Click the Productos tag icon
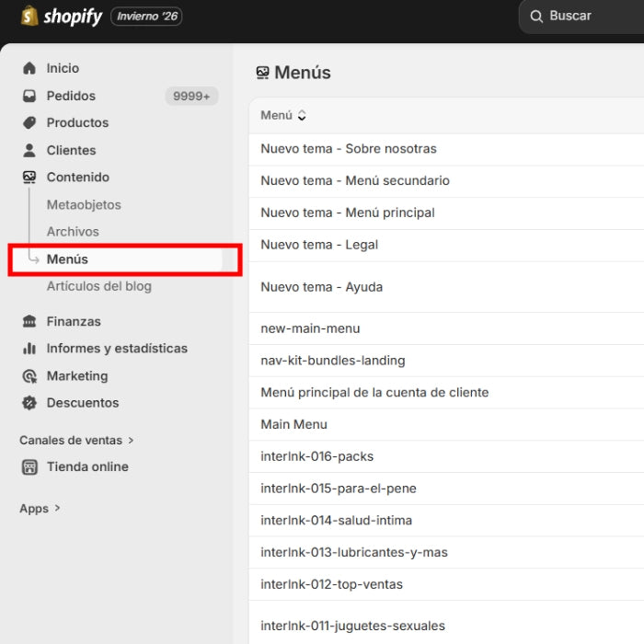 29,122
